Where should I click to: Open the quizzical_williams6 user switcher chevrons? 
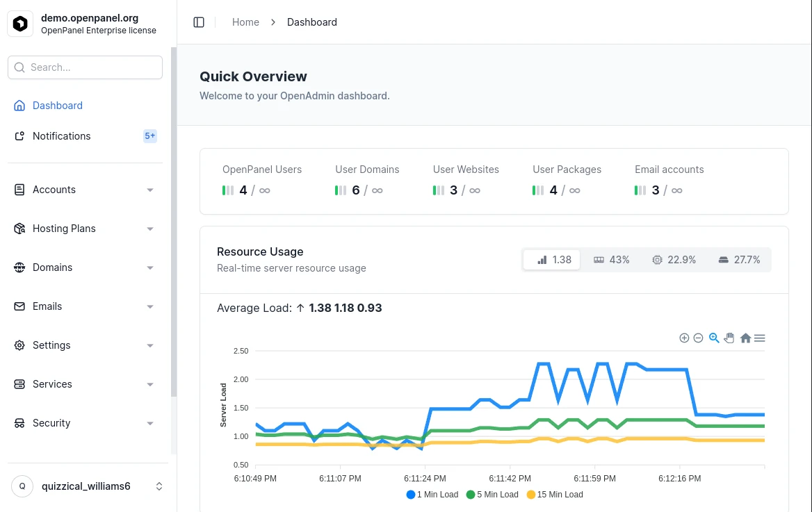[x=159, y=486]
